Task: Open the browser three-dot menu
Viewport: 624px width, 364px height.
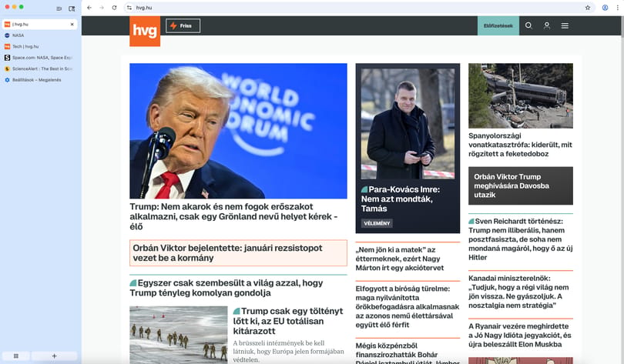Action: pos(617,8)
